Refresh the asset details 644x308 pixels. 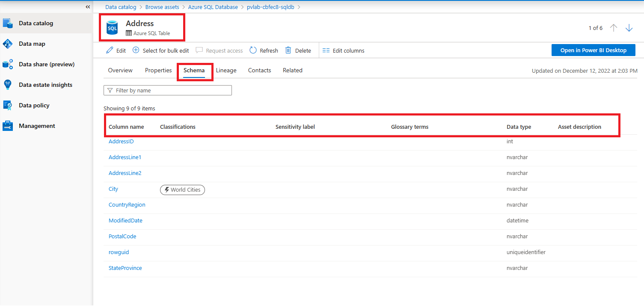coord(264,50)
